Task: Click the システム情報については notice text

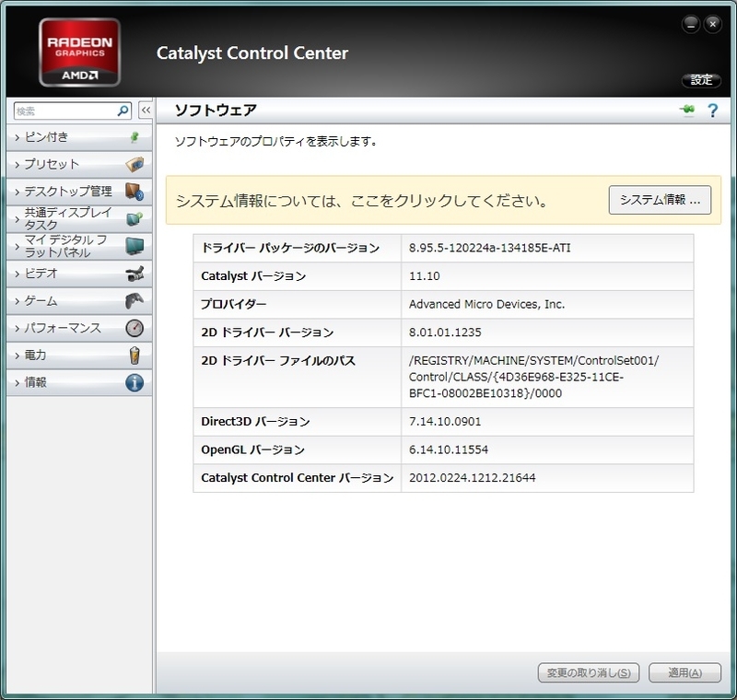Action: coord(362,201)
